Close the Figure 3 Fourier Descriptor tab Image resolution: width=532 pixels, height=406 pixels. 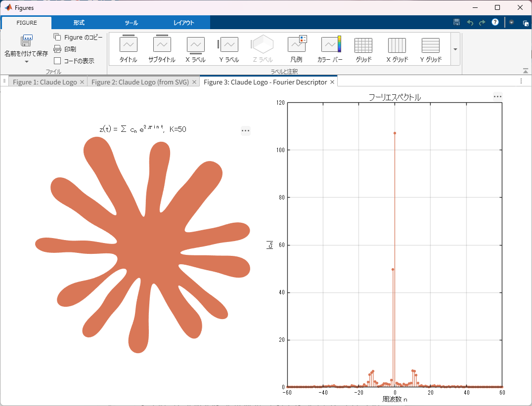[332, 82]
